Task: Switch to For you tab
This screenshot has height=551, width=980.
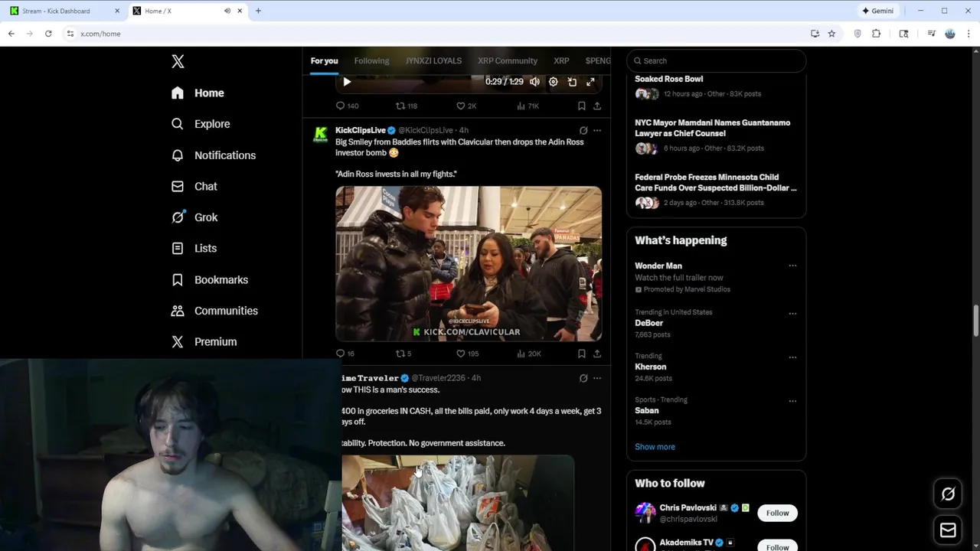Action: 324,61
